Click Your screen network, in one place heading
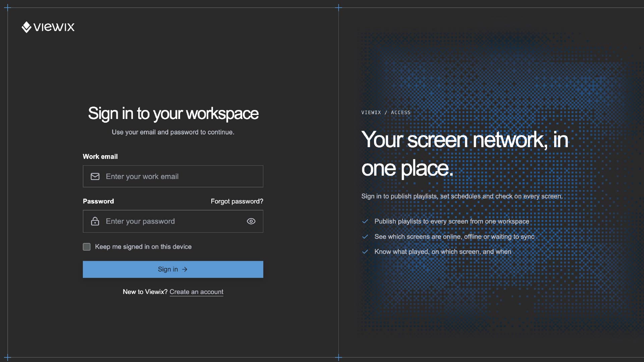 pyautogui.click(x=465, y=154)
